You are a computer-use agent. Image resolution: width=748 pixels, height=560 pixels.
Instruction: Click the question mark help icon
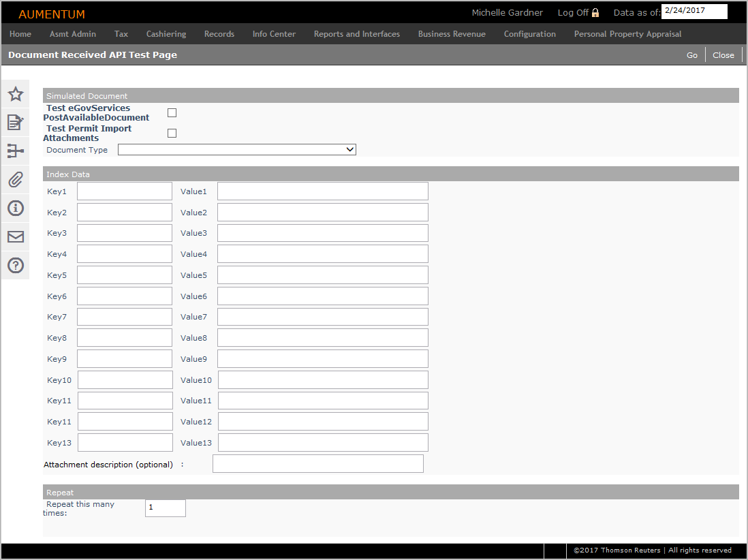click(15, 265)
